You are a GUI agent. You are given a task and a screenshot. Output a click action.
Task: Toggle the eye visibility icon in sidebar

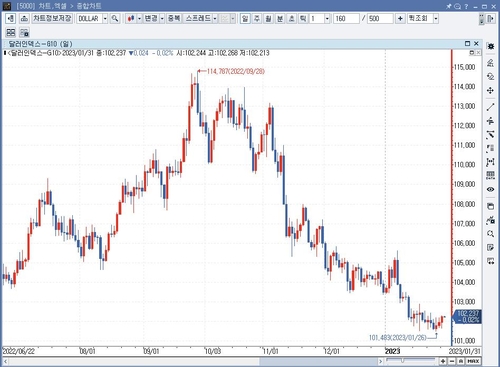pos(490,189)
